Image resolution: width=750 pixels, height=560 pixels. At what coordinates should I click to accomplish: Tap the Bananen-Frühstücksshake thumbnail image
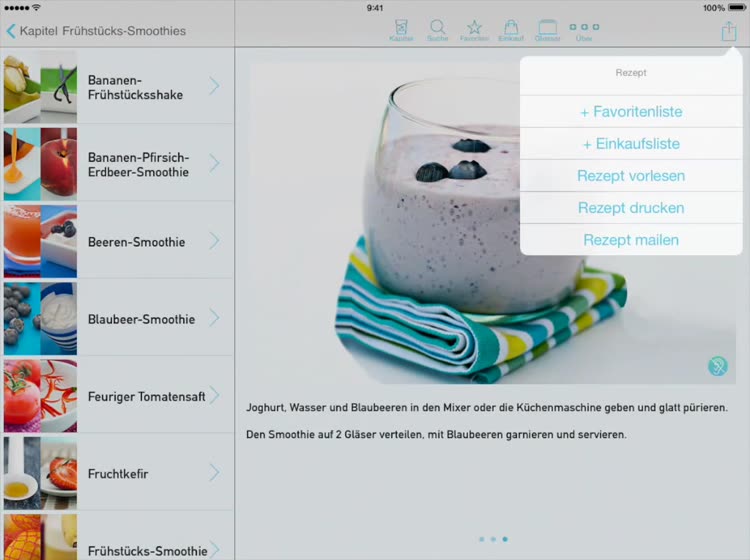(x=40, y=87)
